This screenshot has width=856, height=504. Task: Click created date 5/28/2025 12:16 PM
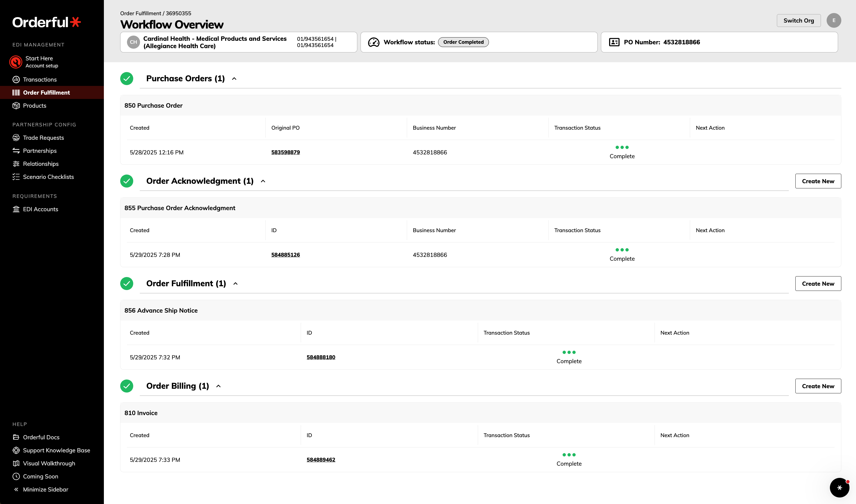pos(157,153)
